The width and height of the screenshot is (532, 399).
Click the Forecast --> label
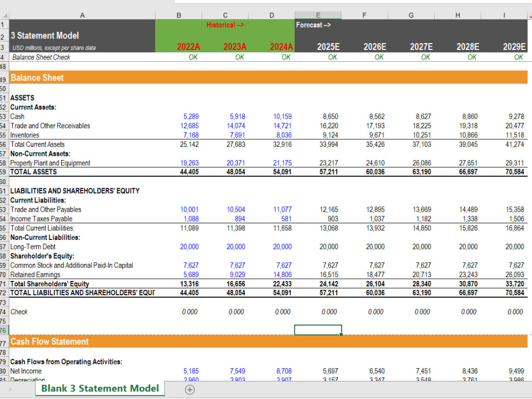pyautogui.click(x=313, y=25)
